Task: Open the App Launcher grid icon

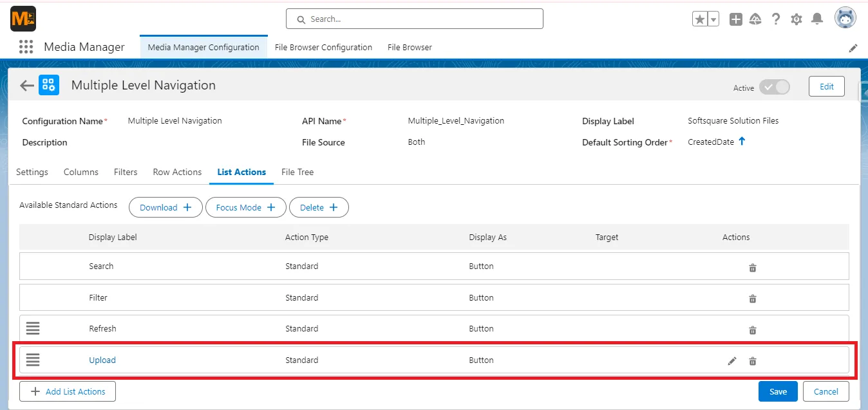Action: [26, 46]
